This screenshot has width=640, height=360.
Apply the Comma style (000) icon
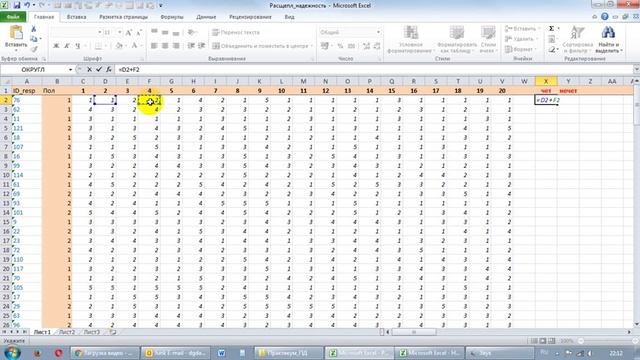click(351, 46)
